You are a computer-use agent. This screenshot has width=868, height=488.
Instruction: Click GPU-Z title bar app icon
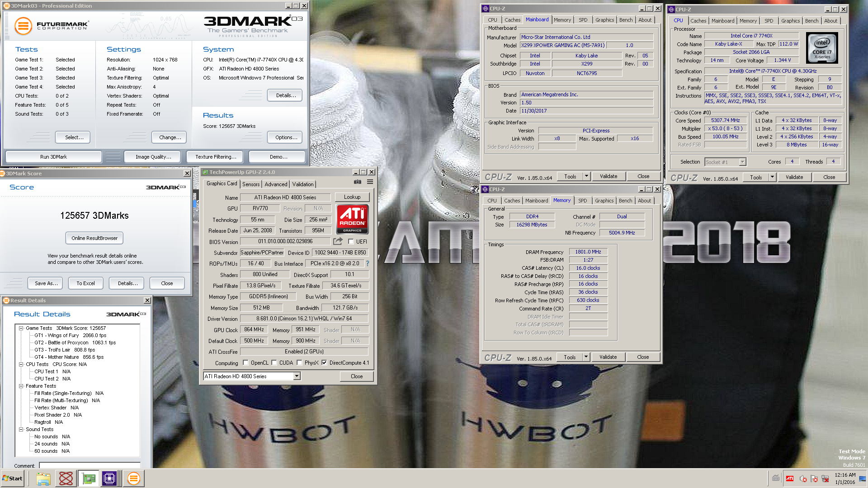coord(205,172)
